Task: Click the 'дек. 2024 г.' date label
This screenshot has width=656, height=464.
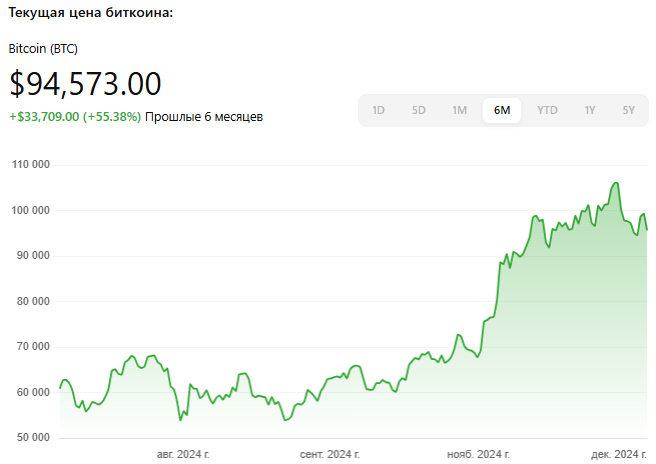Action: 619,454
